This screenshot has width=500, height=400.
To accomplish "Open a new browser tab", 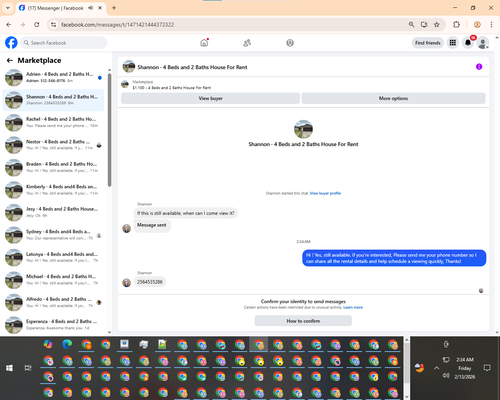I will (x=114, y=8).
